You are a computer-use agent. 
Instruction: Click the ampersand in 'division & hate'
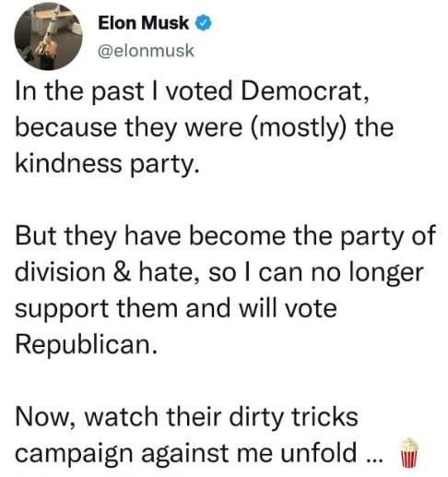pyautogui.click(x=121, y=272)
